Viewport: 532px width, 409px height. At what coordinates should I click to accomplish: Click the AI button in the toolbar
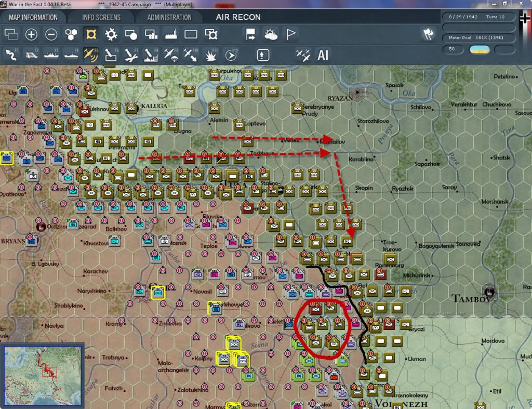coord(323,55)
